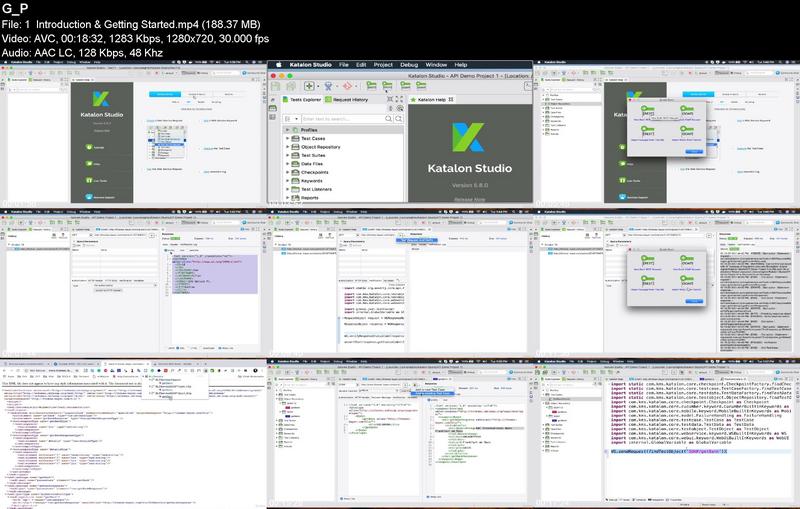The width and height of the screenshot is (800, 509).
Task: Open the dropdown arrow next to the Spy icon
Action: tap(337, 86)
